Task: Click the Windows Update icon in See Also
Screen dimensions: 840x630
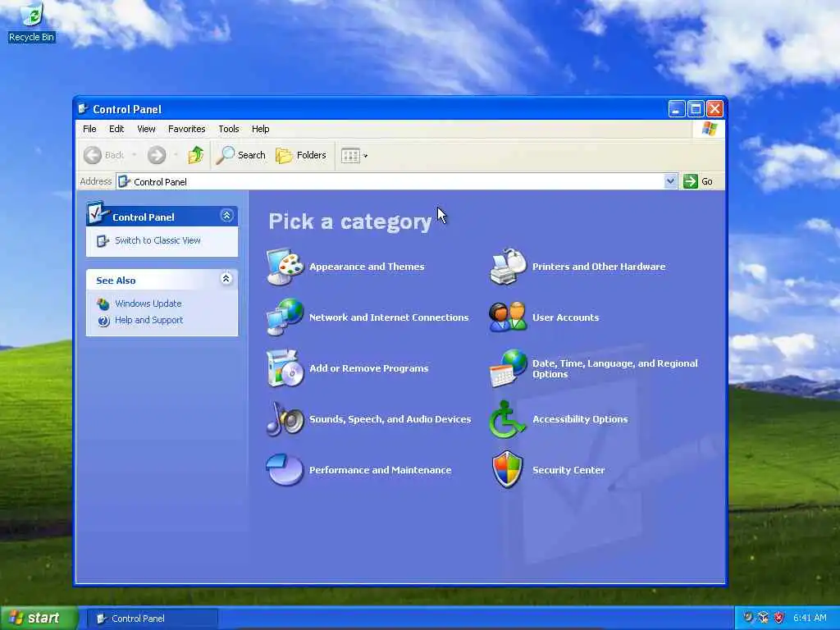Action: (x=103, y=304)
